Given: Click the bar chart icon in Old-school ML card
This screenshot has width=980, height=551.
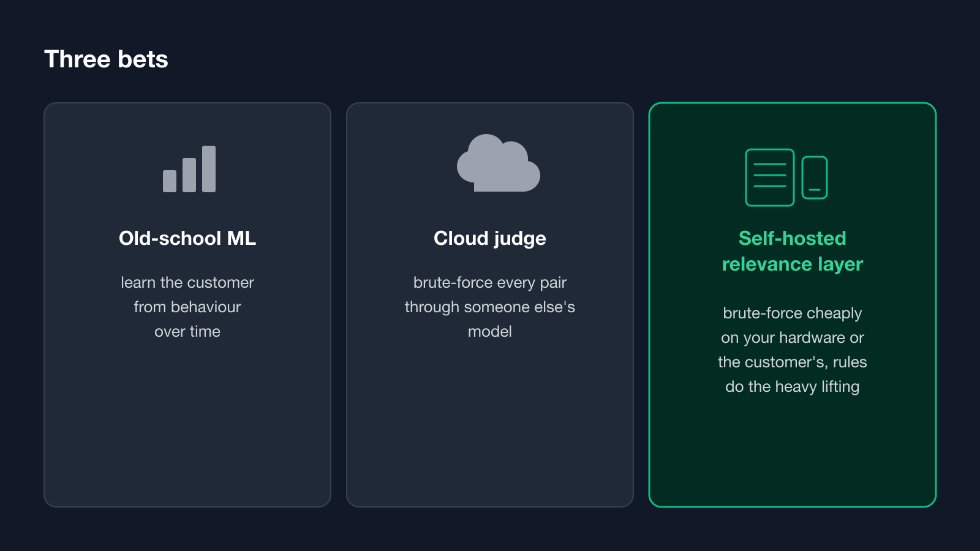Looking at the screenshot, I should [x=189, y=169].
